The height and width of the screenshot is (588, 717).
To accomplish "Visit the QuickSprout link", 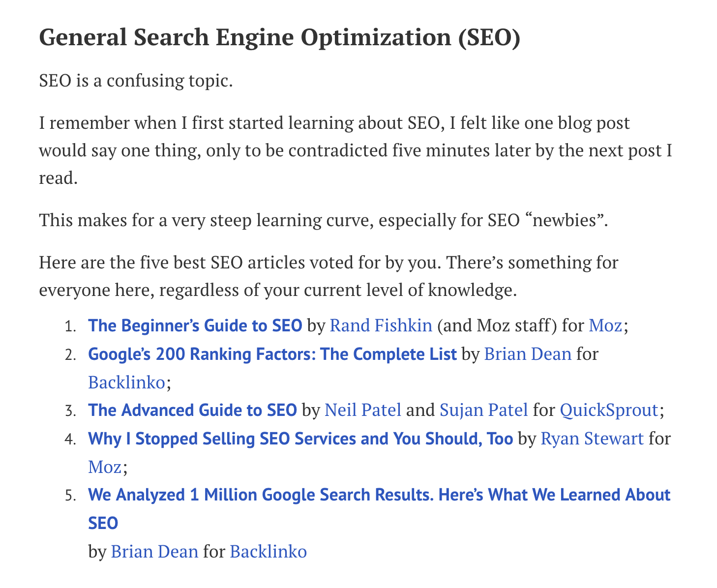I will coord(609,410).
